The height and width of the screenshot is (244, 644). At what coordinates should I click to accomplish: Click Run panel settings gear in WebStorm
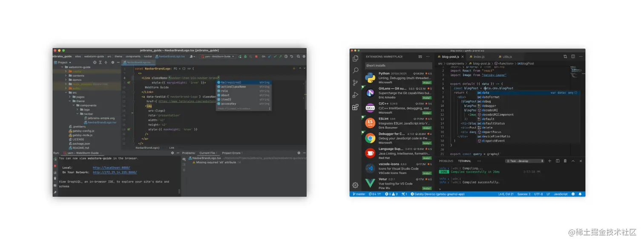click(172, 153)
